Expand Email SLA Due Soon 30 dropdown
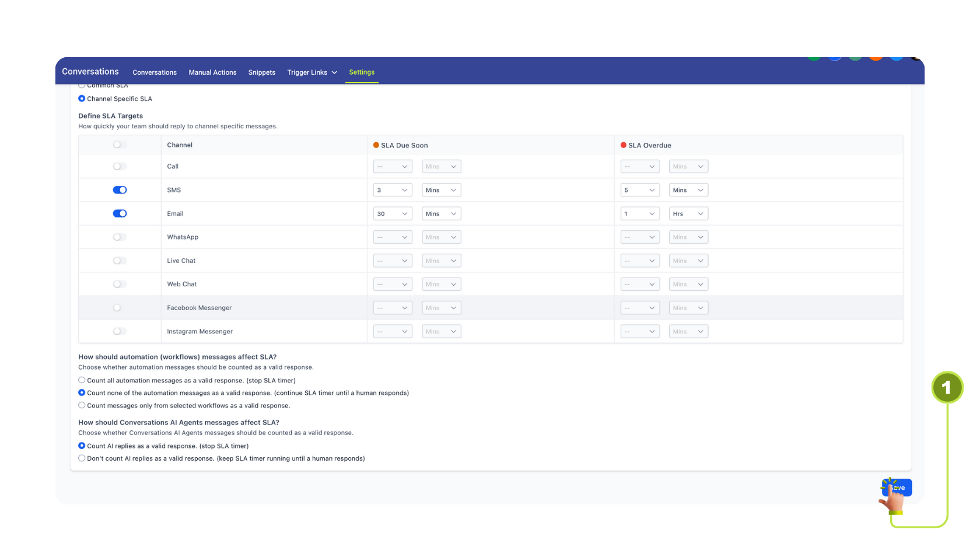980x551 pixels. 392,213
